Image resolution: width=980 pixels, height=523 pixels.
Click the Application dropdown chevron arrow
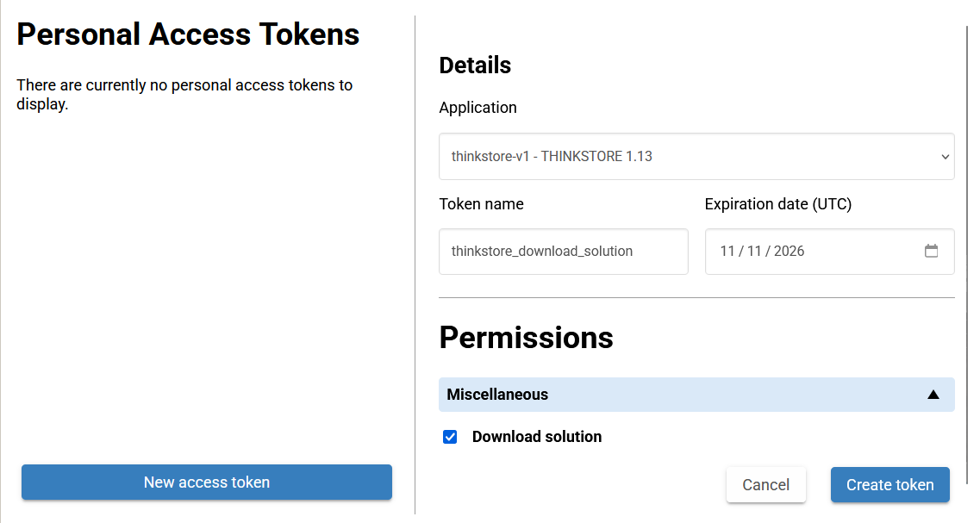point(945,157)
